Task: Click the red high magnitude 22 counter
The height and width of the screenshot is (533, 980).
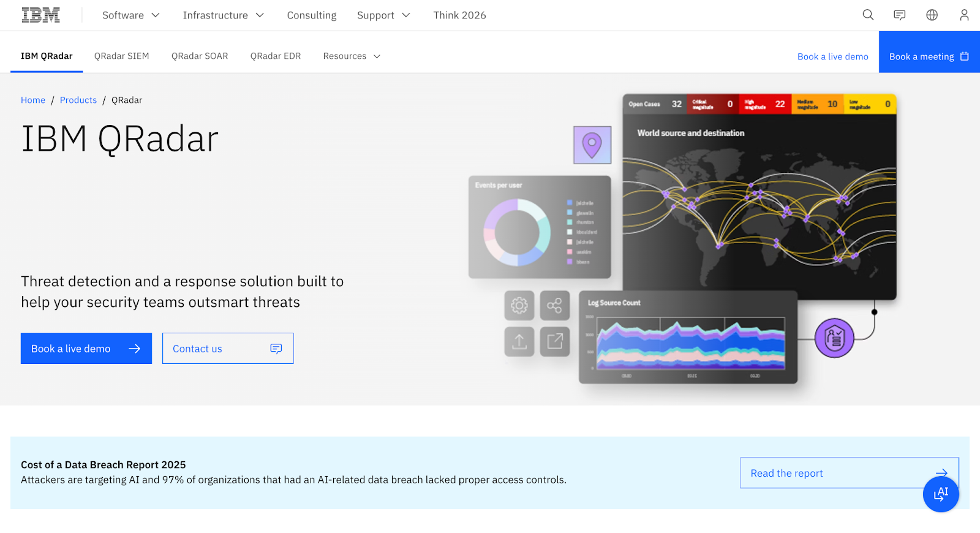Action: [x=766, y=104]
